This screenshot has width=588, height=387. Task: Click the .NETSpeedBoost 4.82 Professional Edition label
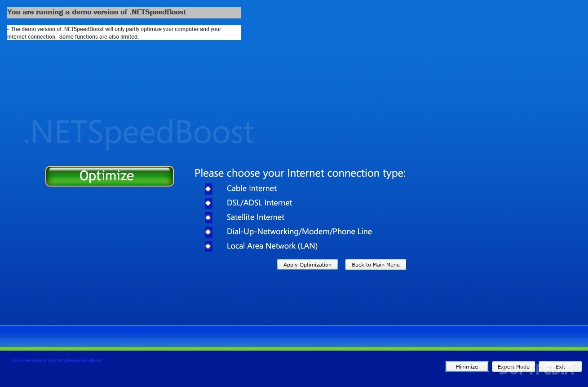click(56, 360)
